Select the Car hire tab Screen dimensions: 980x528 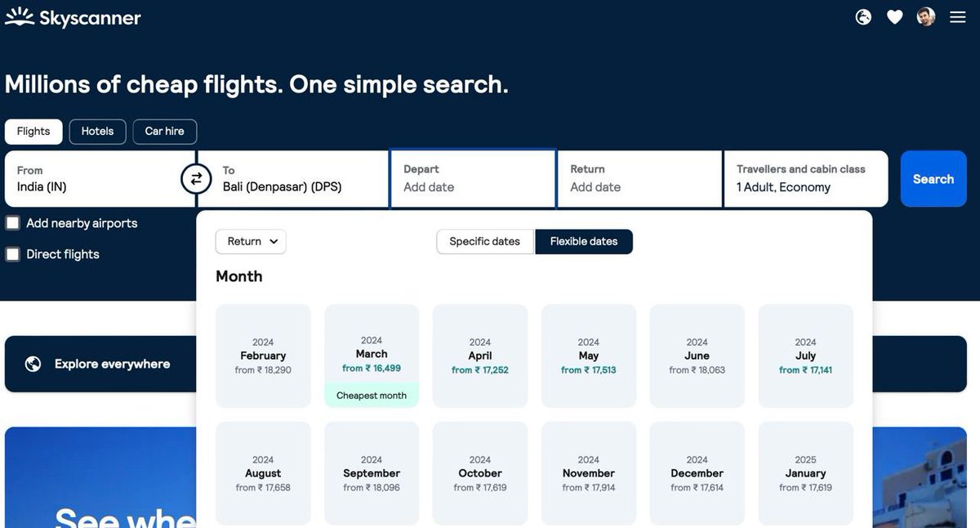coord(165,132)
